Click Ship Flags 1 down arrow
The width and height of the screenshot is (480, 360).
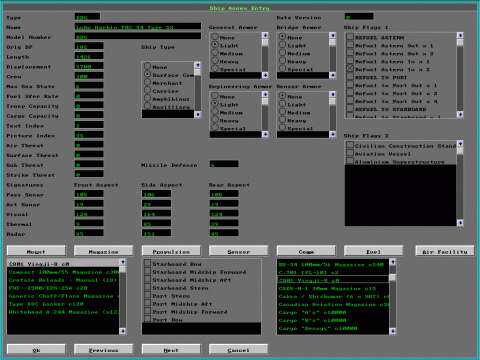point(460,115)
